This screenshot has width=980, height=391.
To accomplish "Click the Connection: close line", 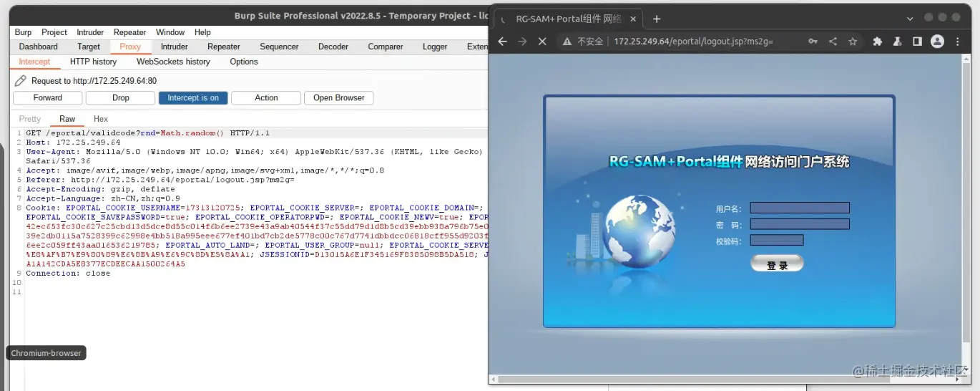I will click(x=68, y=273).
